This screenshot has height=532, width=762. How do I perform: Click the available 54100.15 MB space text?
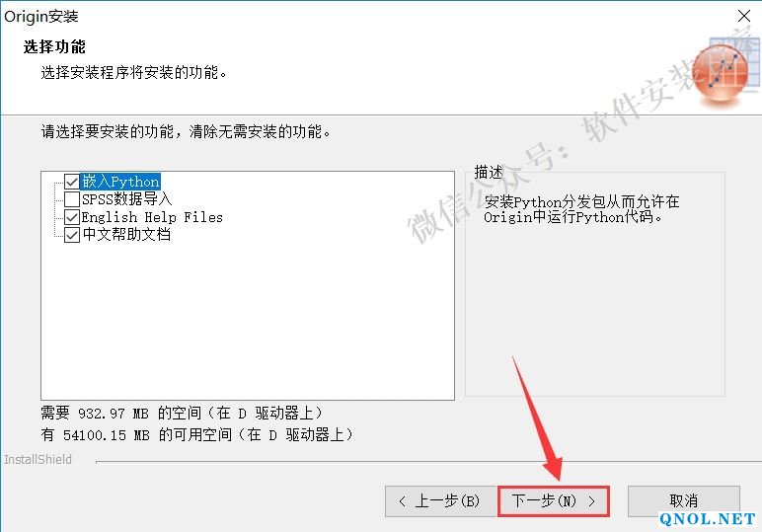(196, 435)
